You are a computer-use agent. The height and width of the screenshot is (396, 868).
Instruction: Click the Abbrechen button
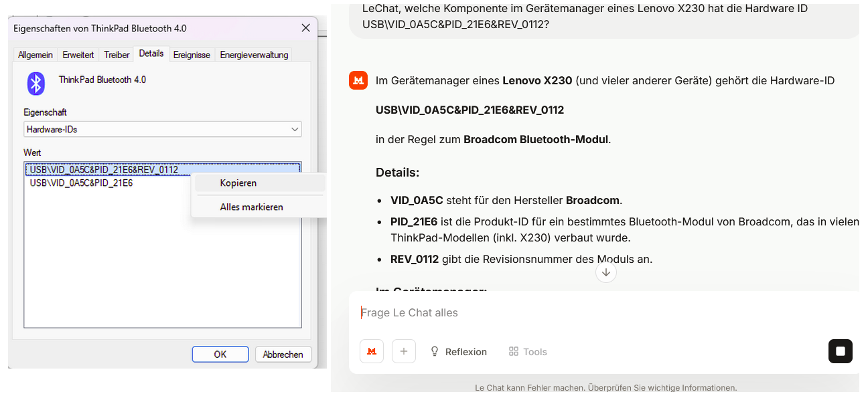[x=283, y=355]
